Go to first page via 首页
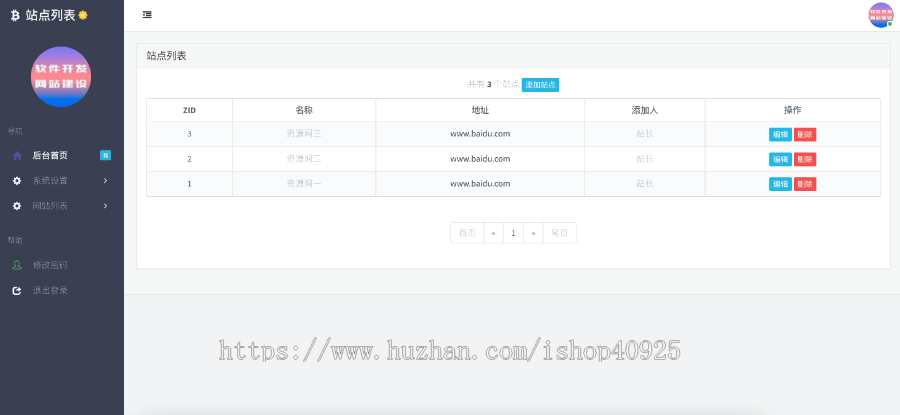This screenshot has height=415, width=900. pyautogui.click(x=467, y=233)
